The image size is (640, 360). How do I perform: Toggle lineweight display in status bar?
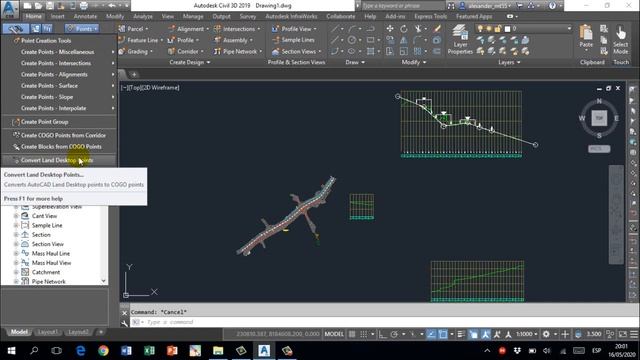461,334
